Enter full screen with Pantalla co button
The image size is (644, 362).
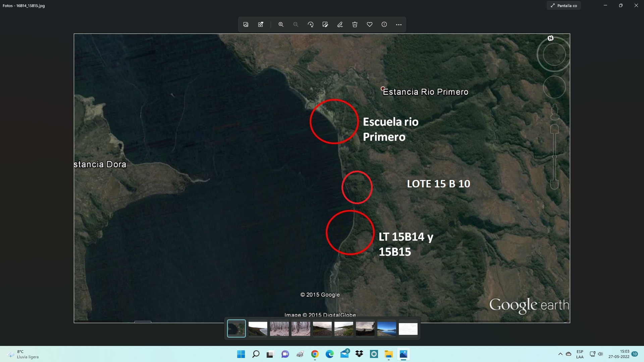[x=564, y=6]
